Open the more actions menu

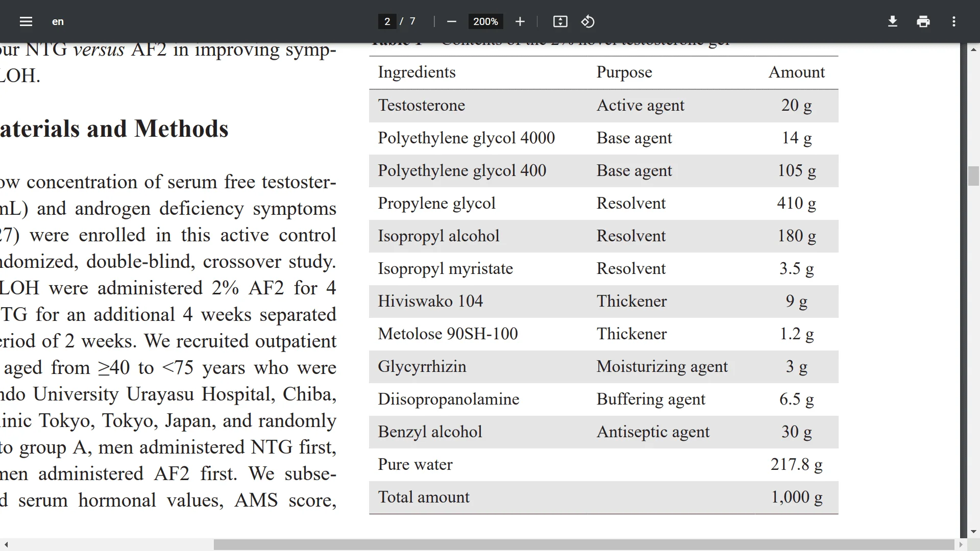953,21
